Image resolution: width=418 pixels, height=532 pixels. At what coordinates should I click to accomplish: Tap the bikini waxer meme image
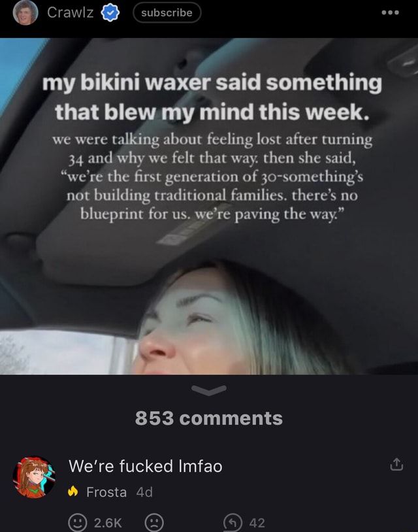(209, 206)
